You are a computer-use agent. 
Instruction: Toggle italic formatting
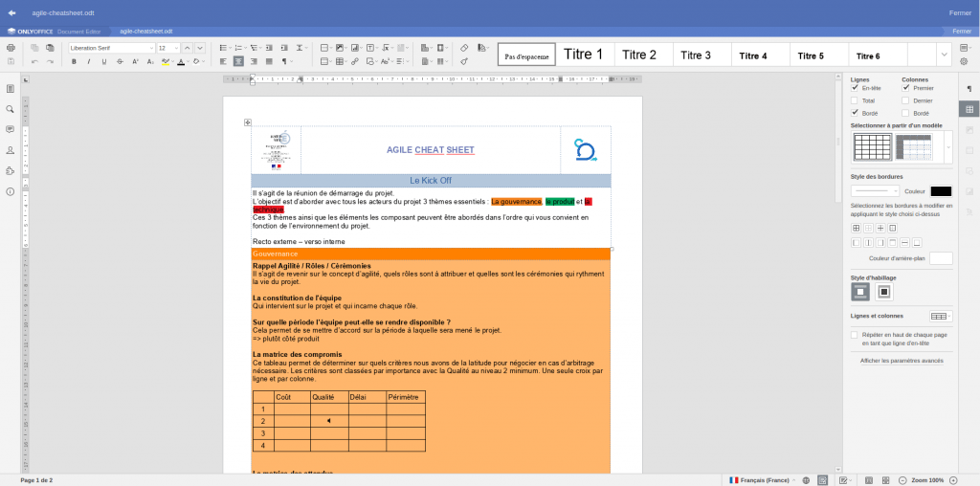pyautogui.click(x=89, y=61)
